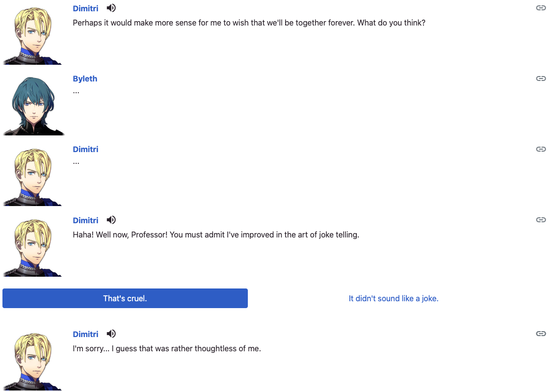This screenshot has width=557, height=392.
Task: Click Dimitri's name above the joke line
Action: click(85, 220)
